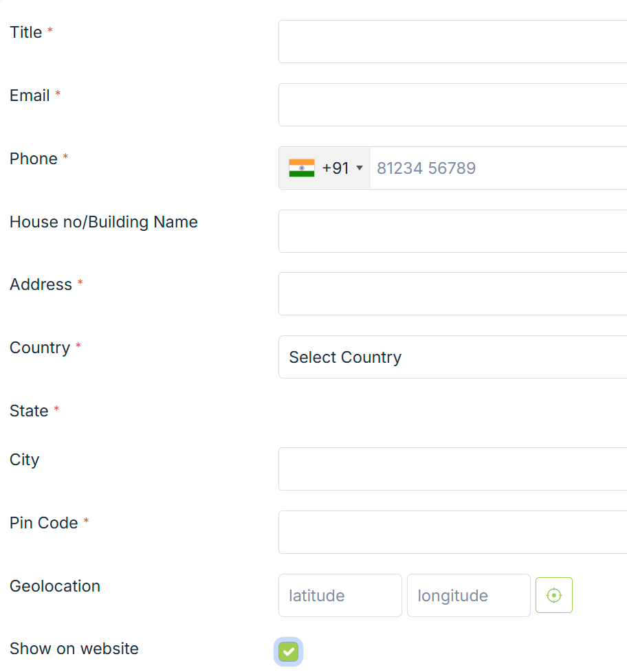
Task: Click the longitude field
Action: (469, 596)
